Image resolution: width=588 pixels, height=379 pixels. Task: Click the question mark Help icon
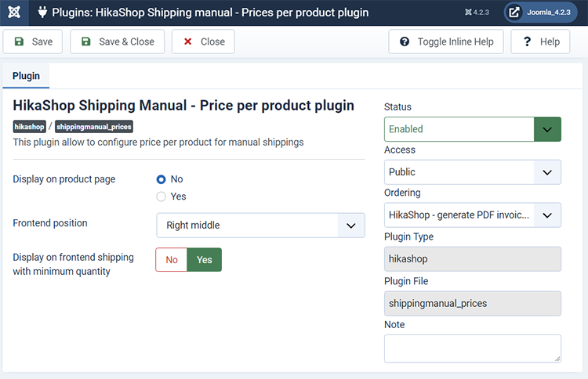(528, 42)
